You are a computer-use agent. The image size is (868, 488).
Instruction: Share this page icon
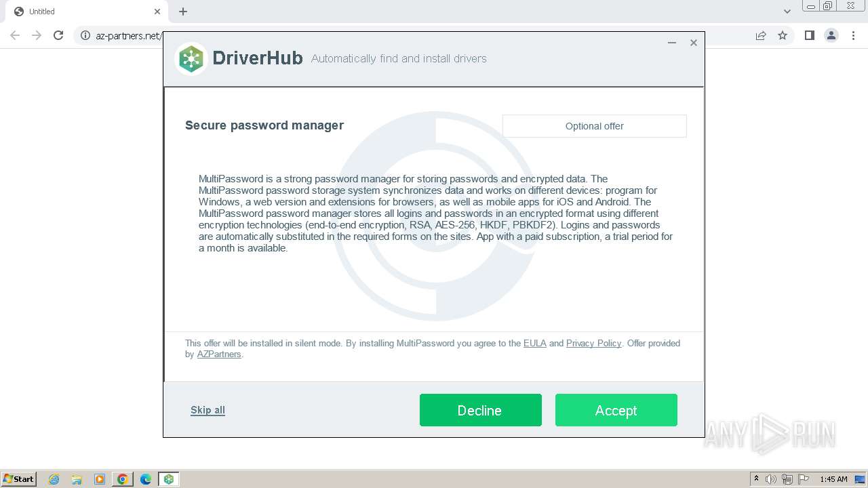pos(761,35)
